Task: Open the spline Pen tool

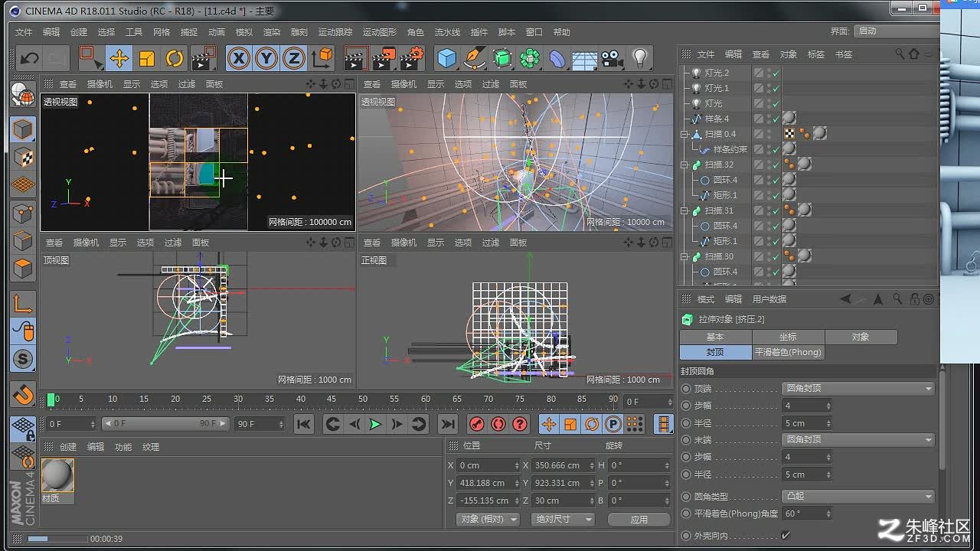Action: coord(475,58)
